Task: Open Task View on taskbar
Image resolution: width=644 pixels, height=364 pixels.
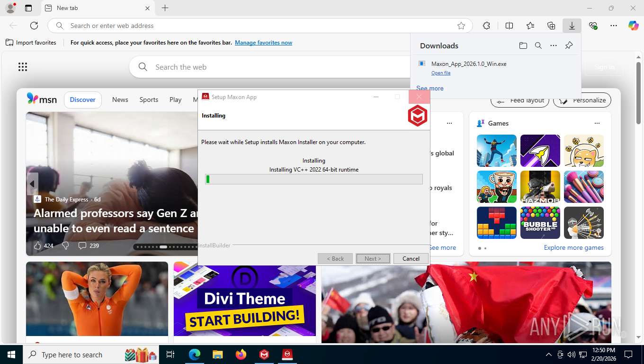Action: tap(170, 355)
